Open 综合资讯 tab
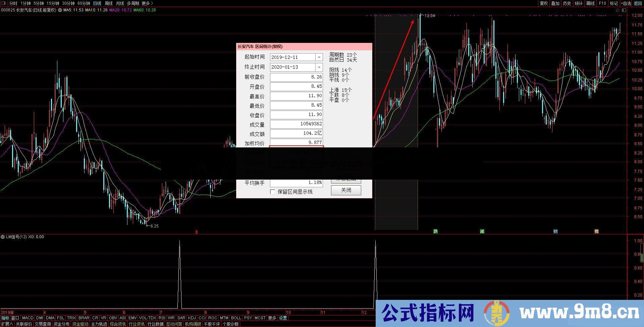 [118, 324]
